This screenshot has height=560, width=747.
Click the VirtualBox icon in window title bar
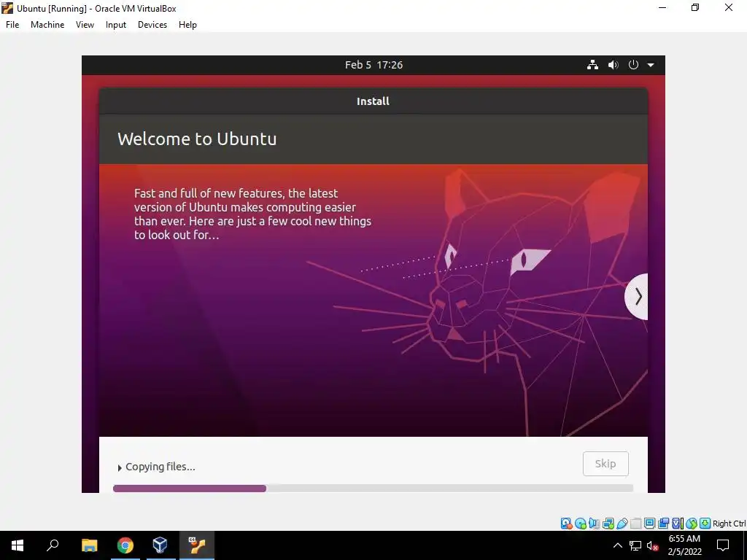click(7, 8)
